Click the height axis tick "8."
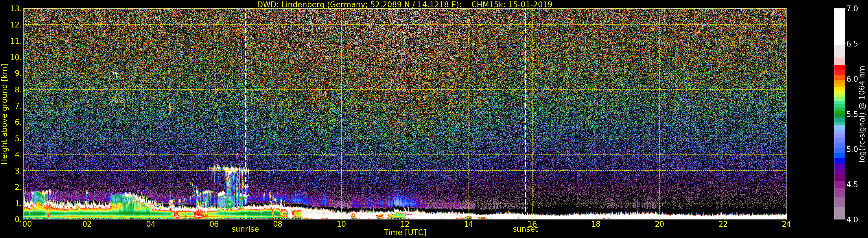Viewport: 868px width, 238px height. click(18, 90)
